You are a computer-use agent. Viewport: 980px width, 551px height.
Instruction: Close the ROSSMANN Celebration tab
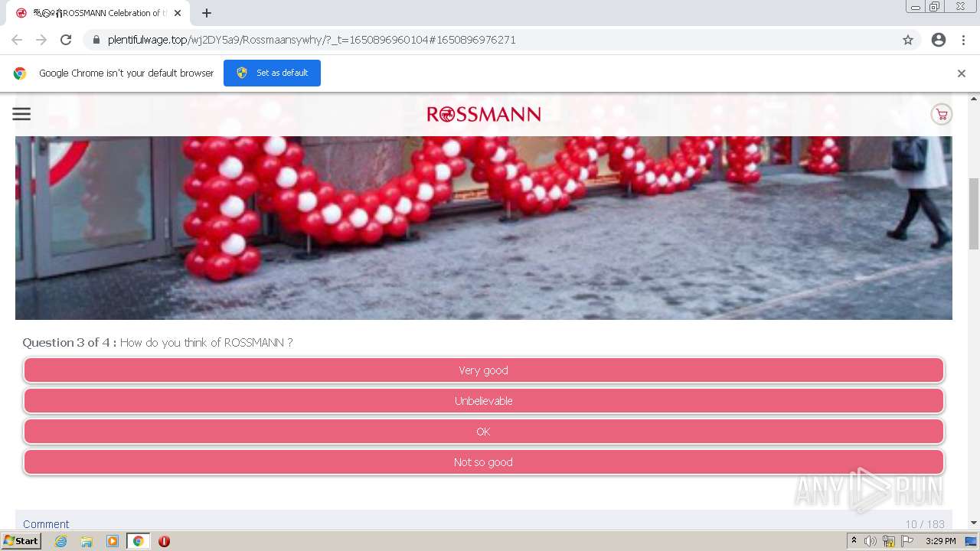178,13
